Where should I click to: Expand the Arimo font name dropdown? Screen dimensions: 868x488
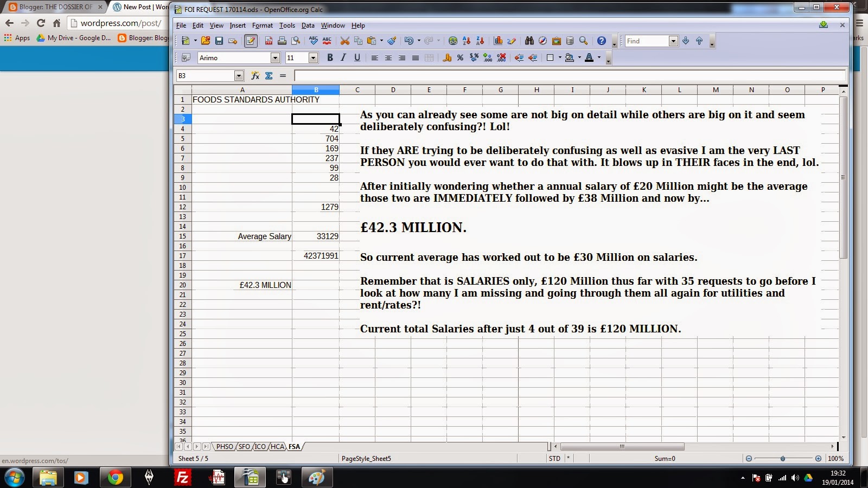[x=275, y=58]
